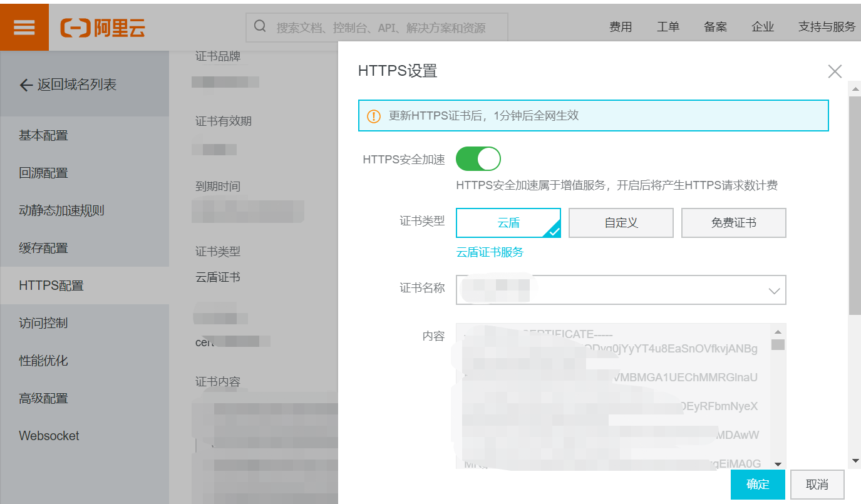Close the HTTPS settings panel
The width and height of the screenshot is (861, 504).
(x=834, y=71)
